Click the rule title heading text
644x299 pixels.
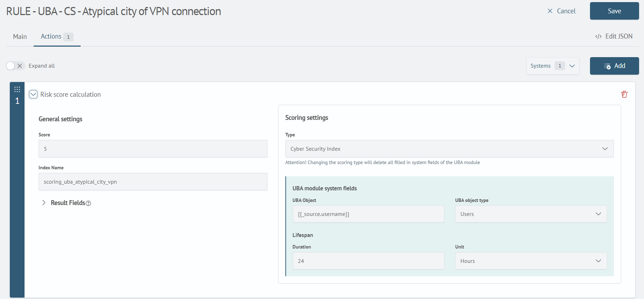(114, 11)
